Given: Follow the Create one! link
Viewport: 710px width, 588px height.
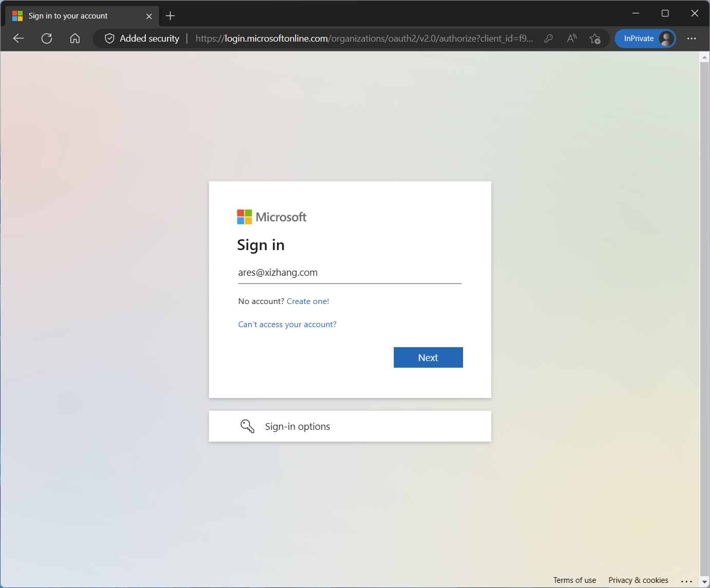Looking at the screenshot, I should (x=308, y=301).
